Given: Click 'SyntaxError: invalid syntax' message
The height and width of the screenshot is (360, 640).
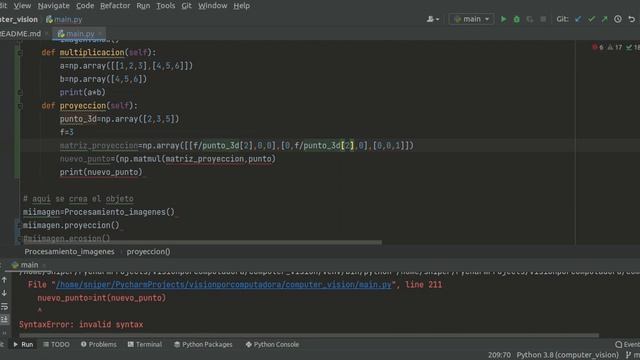Looking at the screenshot, I should 81,325.
